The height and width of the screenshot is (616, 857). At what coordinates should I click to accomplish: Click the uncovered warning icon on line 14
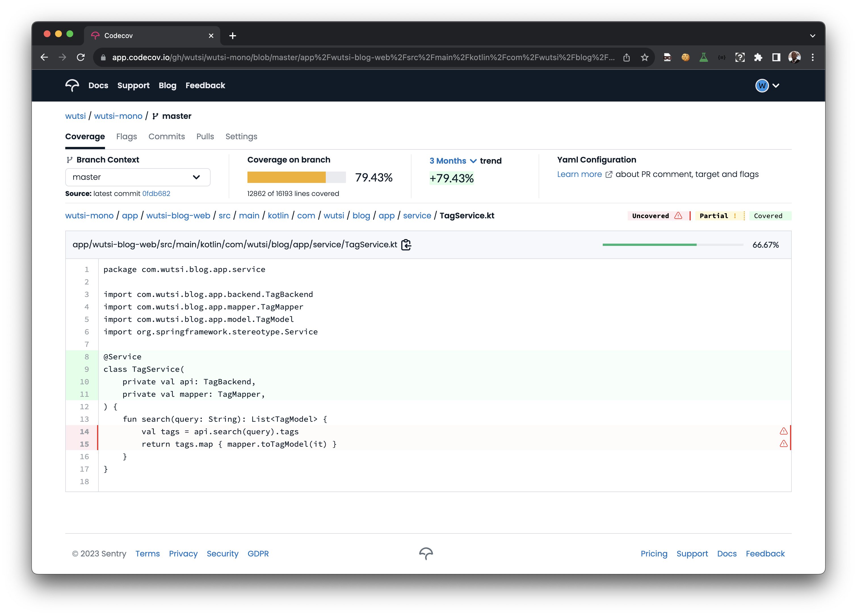coord(783,431)
